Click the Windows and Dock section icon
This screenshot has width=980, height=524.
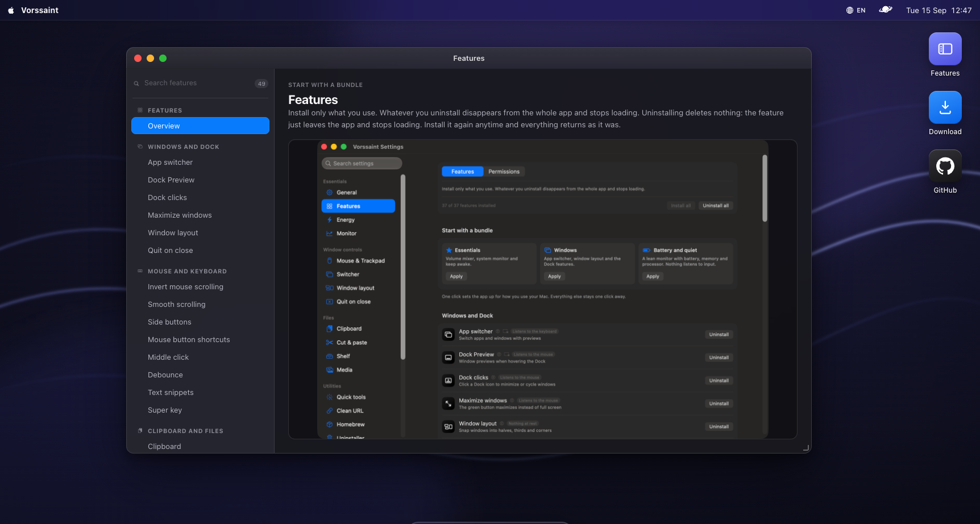[140, 147]
